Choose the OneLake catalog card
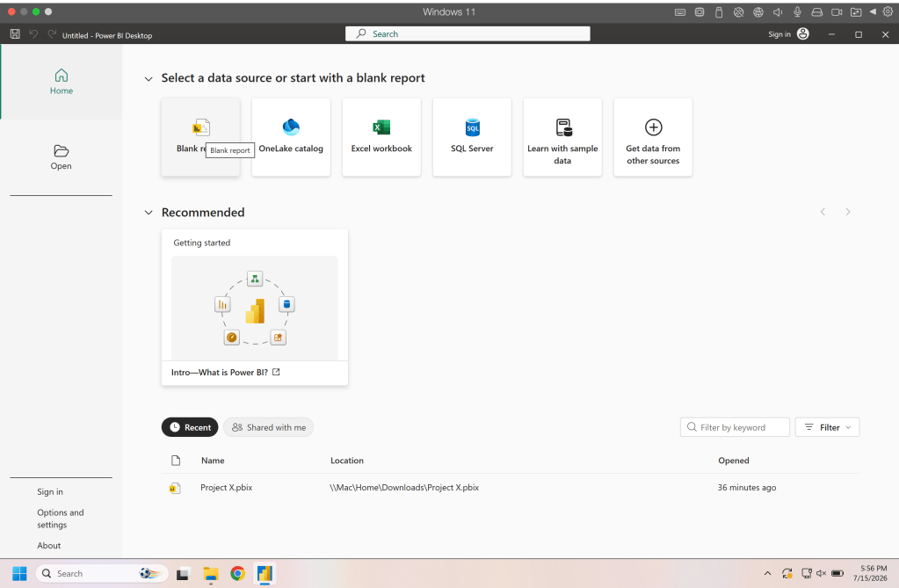Screen dimensions: 899x588 pos(291,136)
